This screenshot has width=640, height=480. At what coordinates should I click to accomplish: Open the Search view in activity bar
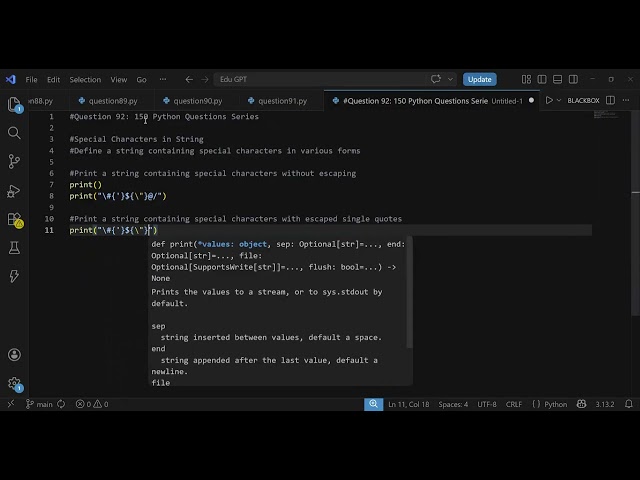[14, 133]
